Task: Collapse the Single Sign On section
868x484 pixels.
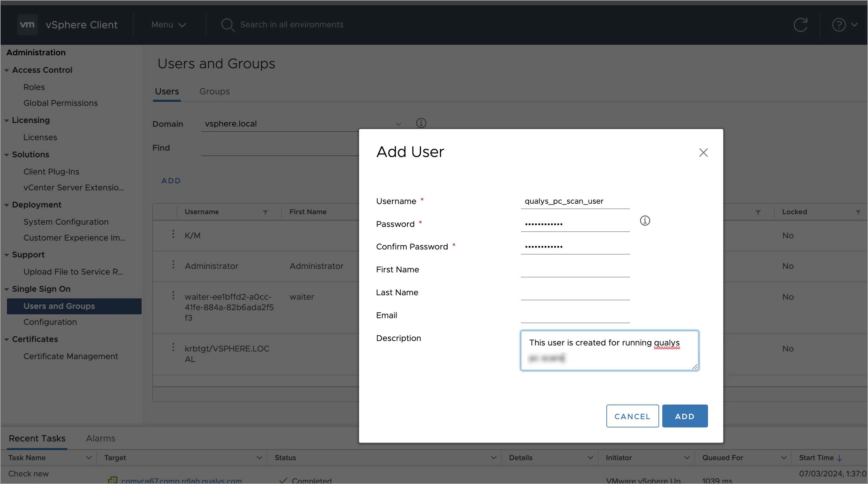Action: click(x=6, y=289)
